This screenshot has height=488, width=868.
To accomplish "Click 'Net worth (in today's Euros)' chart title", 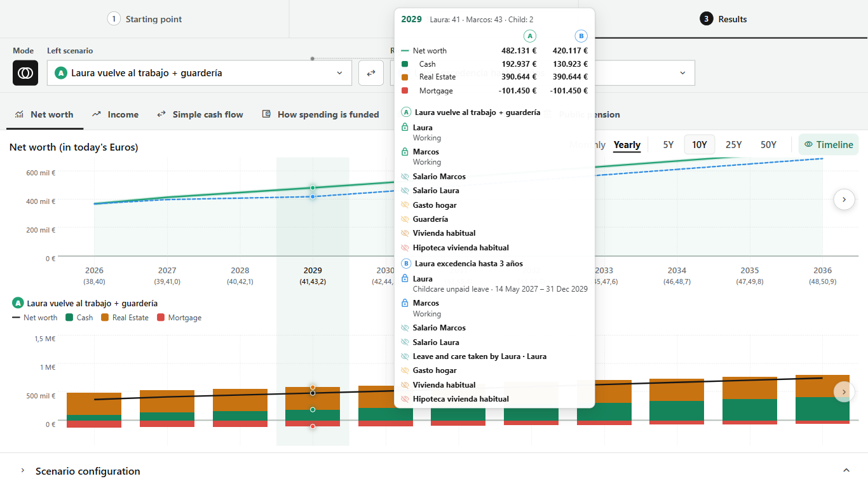I will pos(74,147).
